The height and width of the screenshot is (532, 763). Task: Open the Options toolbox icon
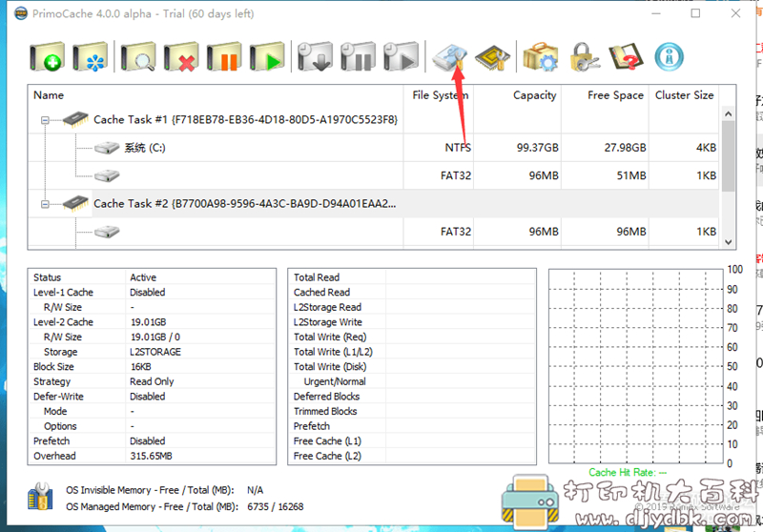pos(541,56)
